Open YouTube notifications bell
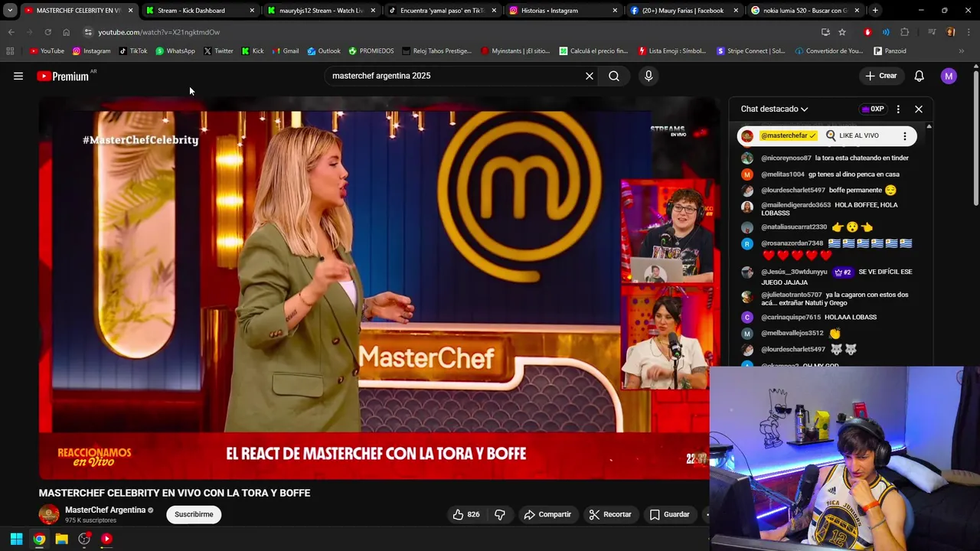 [x=920, y=76]
